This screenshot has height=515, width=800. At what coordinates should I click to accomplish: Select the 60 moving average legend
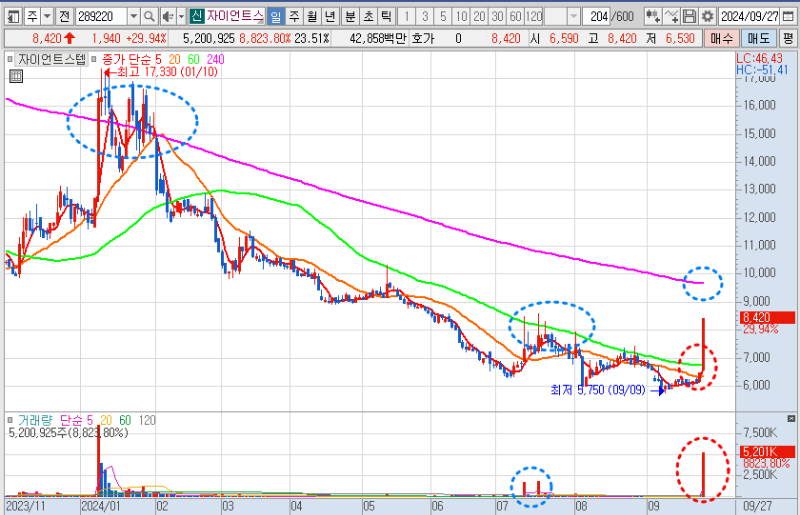pyautogui.click(x=193, y=59)
